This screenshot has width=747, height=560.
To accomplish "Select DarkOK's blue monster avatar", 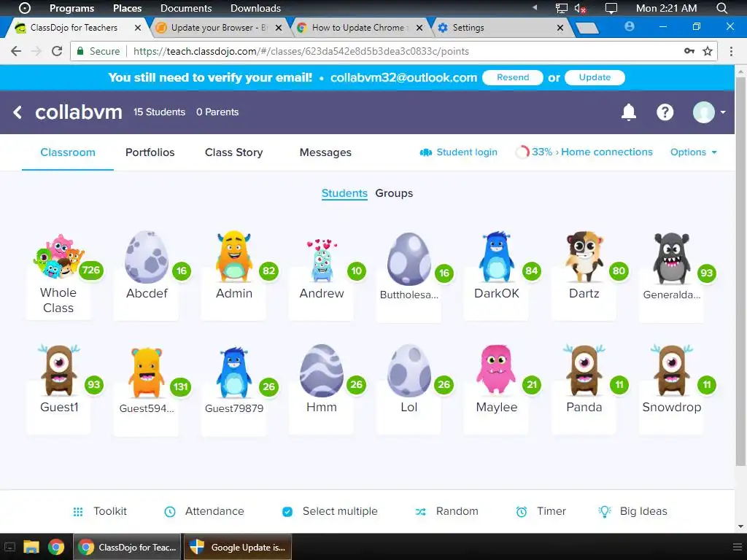I will tap(496, 257).
